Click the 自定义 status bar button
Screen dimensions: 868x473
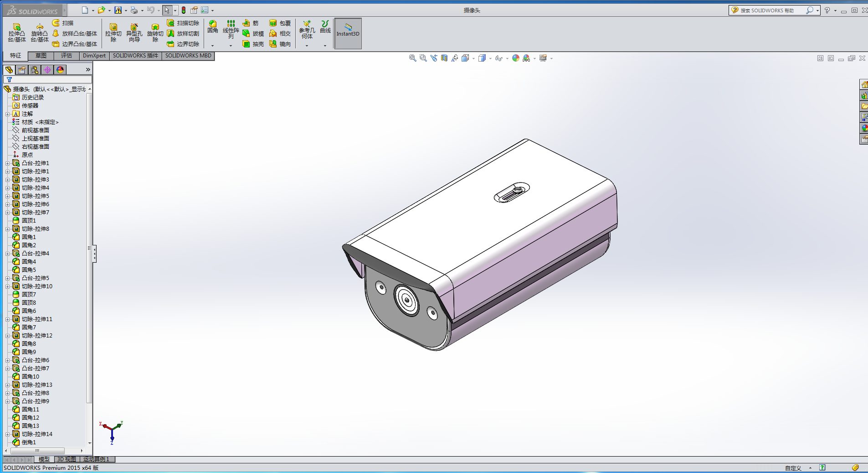[x=793, y=468]
